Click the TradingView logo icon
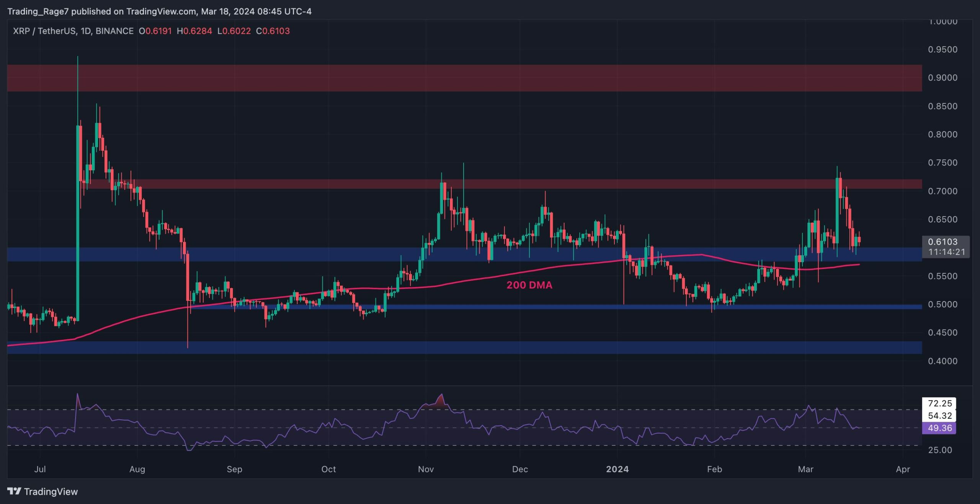980x504 pixels. click(14, 491)
